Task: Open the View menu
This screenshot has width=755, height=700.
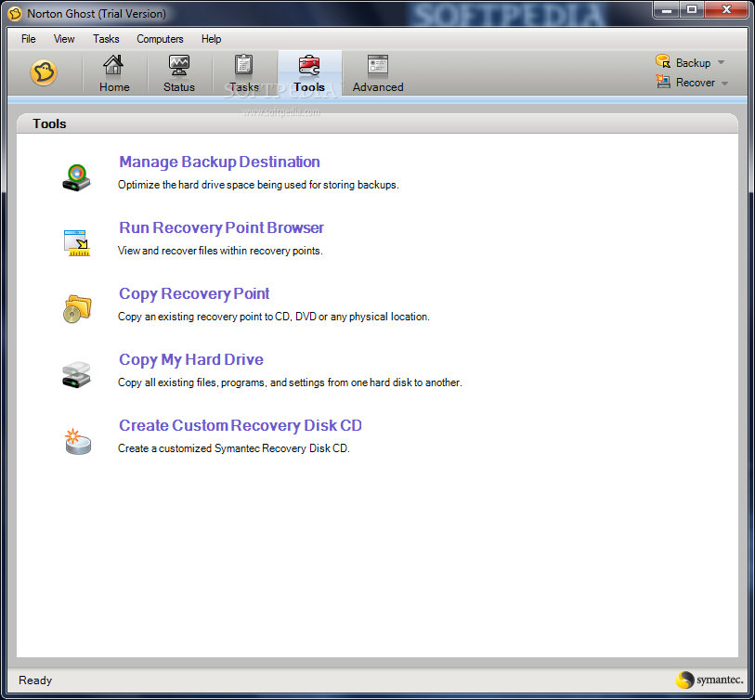Action: coord(64,39)
